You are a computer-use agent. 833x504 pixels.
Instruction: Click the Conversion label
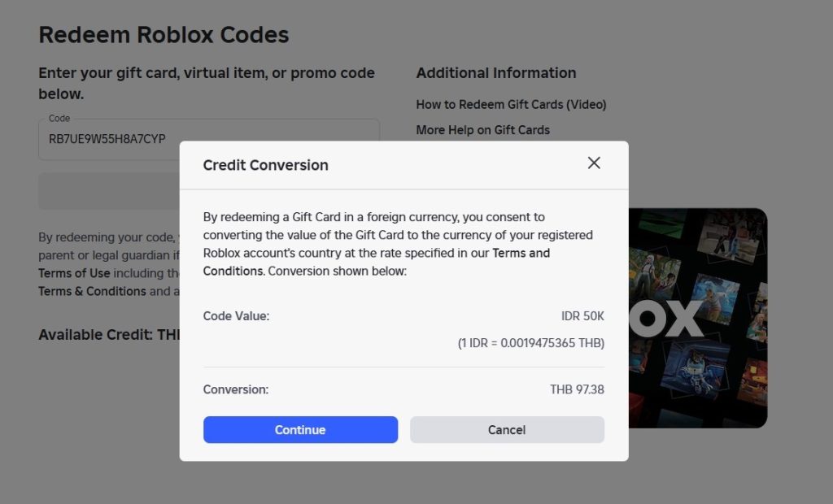pyautogui.click(x=235, y=389)
